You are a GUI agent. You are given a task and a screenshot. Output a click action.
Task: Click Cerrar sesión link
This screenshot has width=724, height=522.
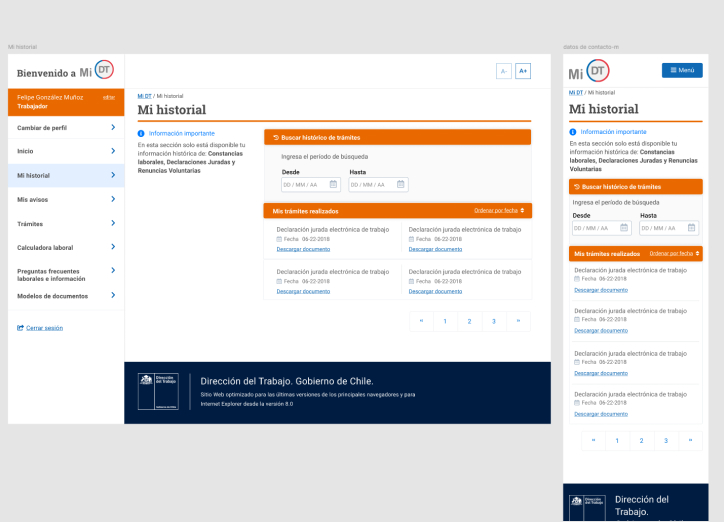click(x=44, y=328)
